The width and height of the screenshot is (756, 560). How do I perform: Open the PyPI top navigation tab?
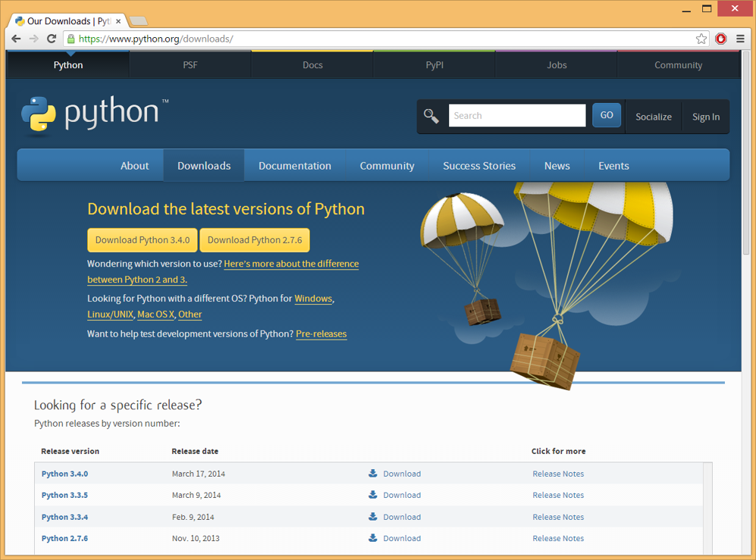(434, 65)
